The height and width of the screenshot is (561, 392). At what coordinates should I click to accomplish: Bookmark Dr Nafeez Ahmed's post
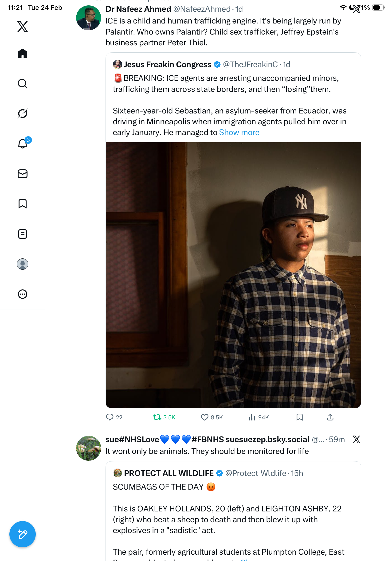click(x=299, y=417)
